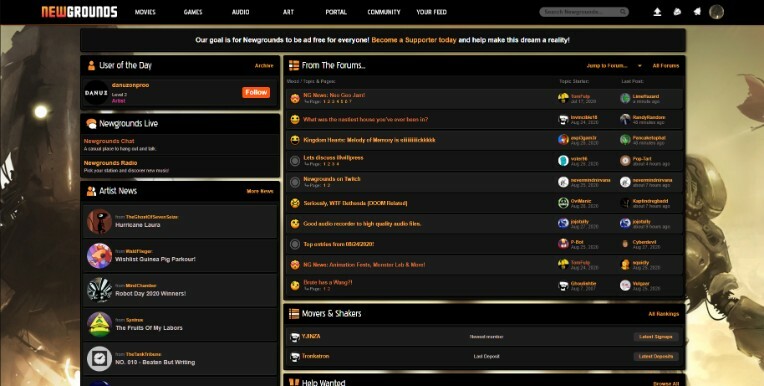Click the icon beside Tronkatron in Movers & Shakers

coord(294,357)
